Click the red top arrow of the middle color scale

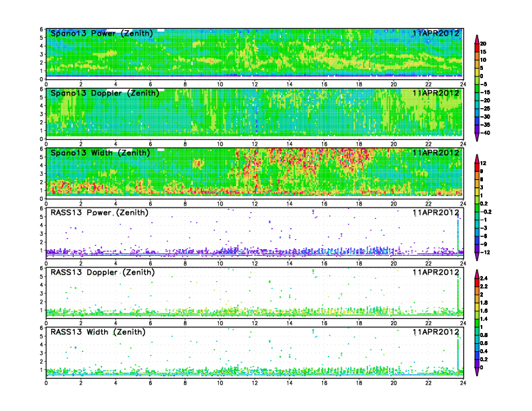pyautogui.click(x=477, y=158)
